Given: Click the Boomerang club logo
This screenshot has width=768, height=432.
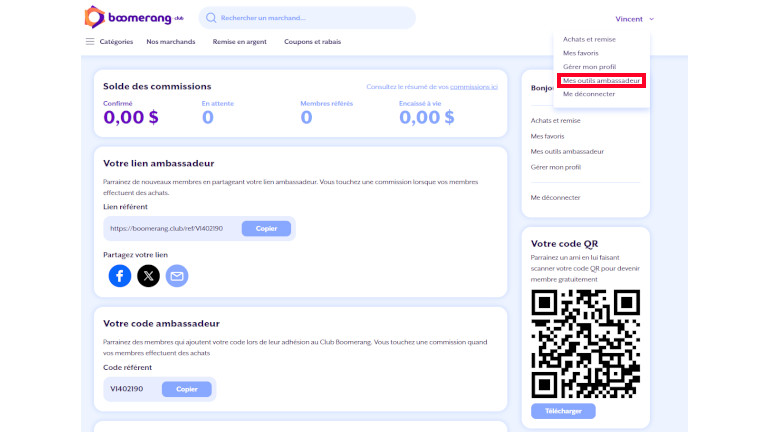Looking at the screenshot, I should click(133, 17).
